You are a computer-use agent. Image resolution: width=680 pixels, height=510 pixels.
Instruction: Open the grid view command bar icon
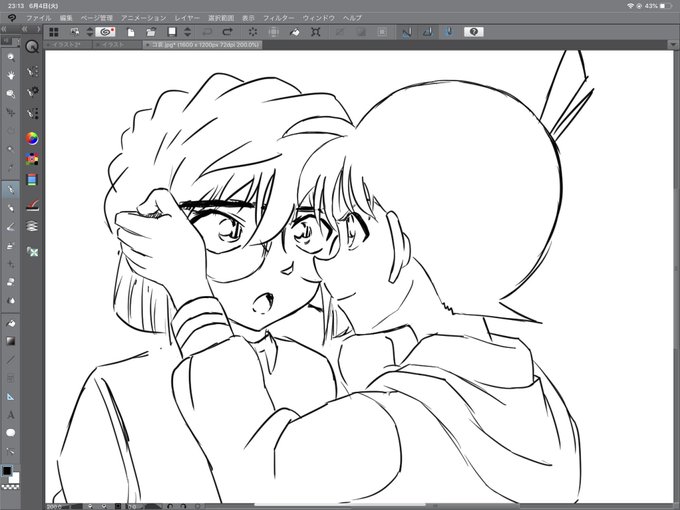(54, 32)
